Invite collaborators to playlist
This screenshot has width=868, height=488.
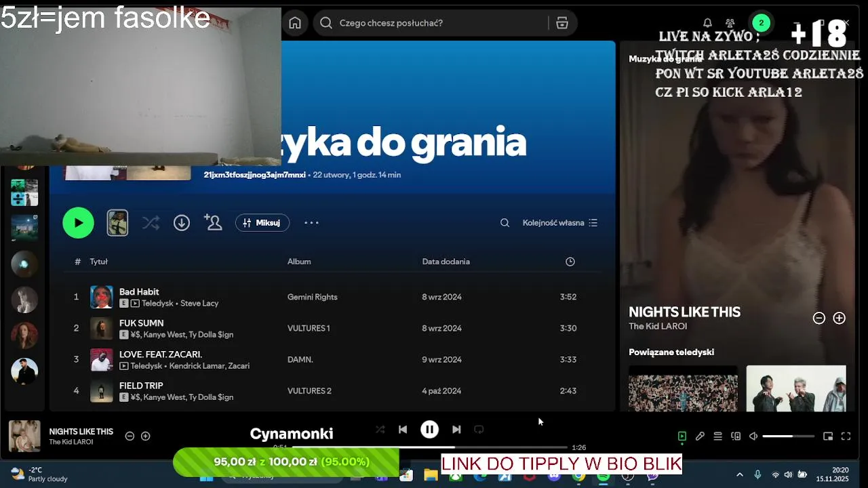(x=213, y=222)
